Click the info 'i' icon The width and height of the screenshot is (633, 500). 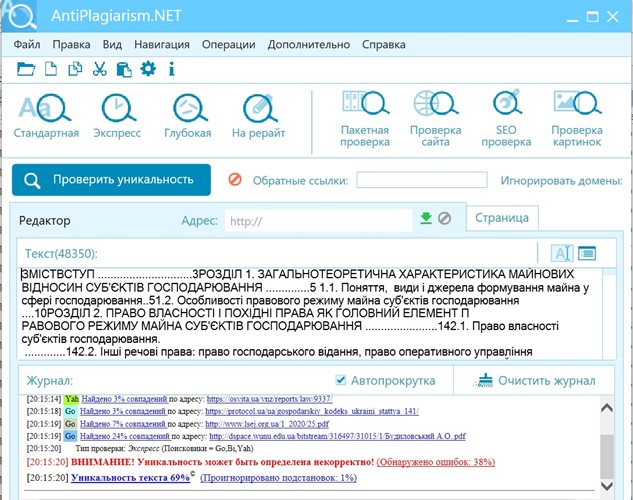click(172, 69)
